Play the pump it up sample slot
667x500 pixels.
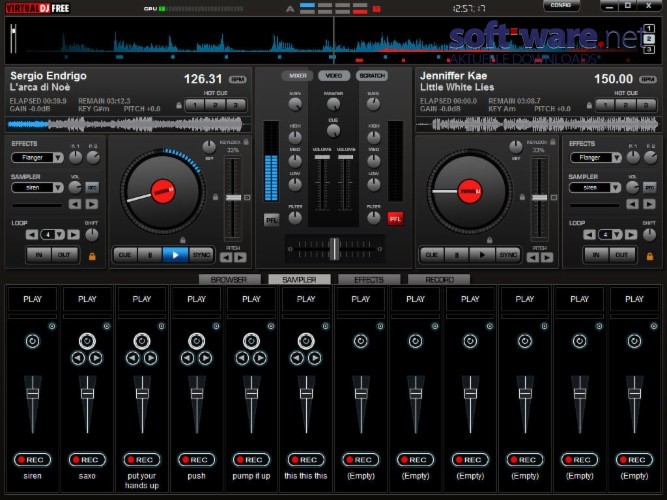click(251, 299)
